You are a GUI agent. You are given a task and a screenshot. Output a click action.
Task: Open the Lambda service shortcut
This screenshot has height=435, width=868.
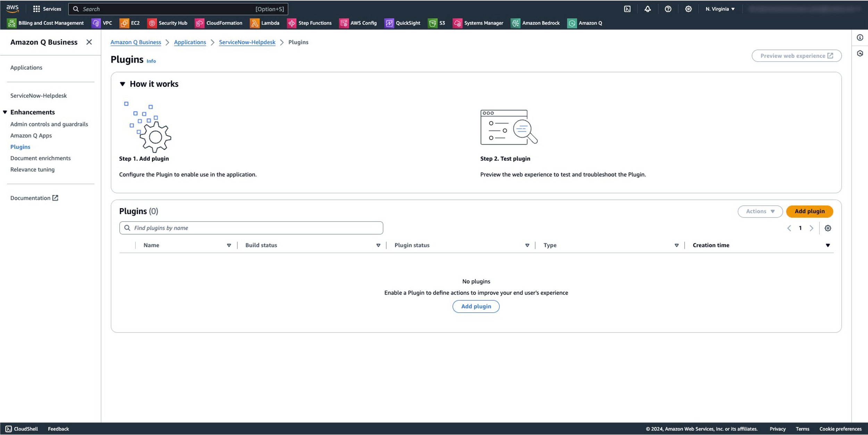[x=265, y=23]
